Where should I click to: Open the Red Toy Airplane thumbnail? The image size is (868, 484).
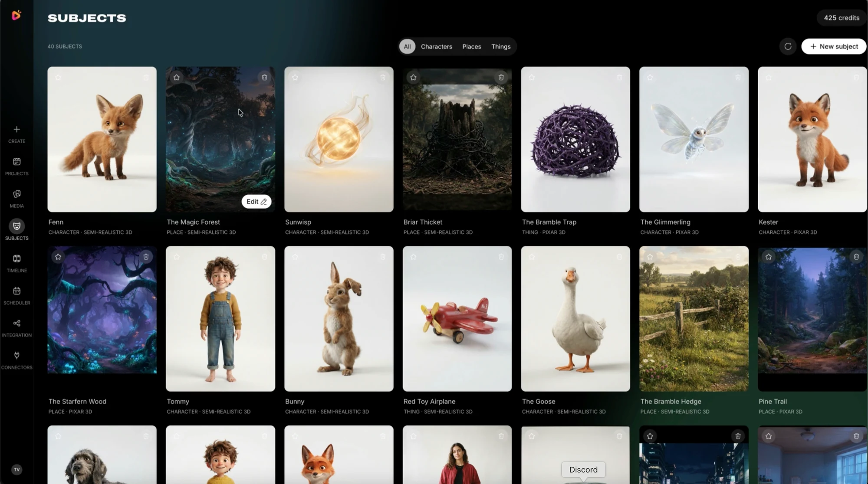tap(457, 319)
